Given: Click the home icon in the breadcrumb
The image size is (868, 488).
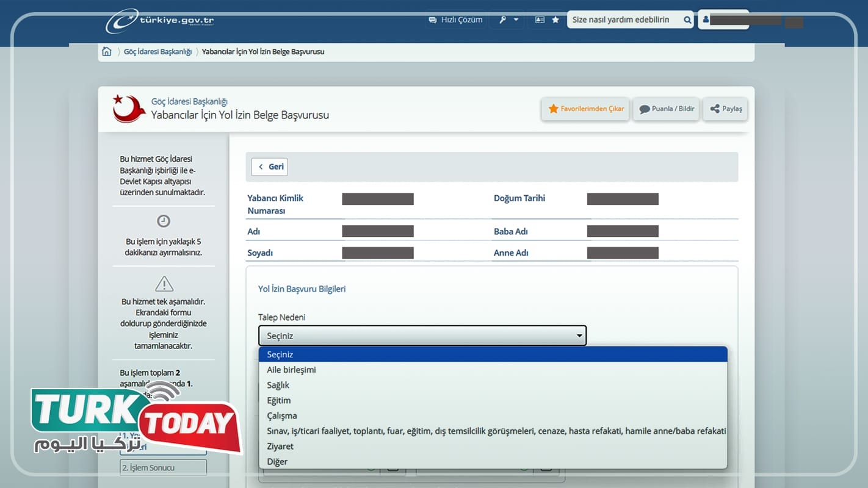Looking at the screenshot, I should [x=107, y=52].
